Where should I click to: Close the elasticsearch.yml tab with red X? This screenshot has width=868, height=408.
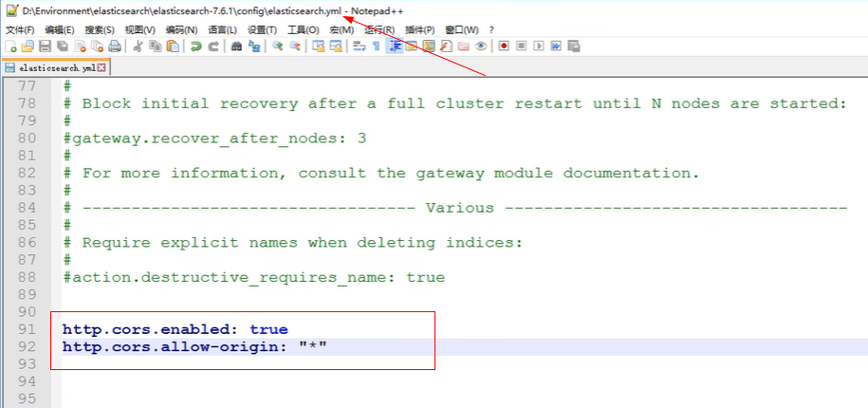coord(102,68)
